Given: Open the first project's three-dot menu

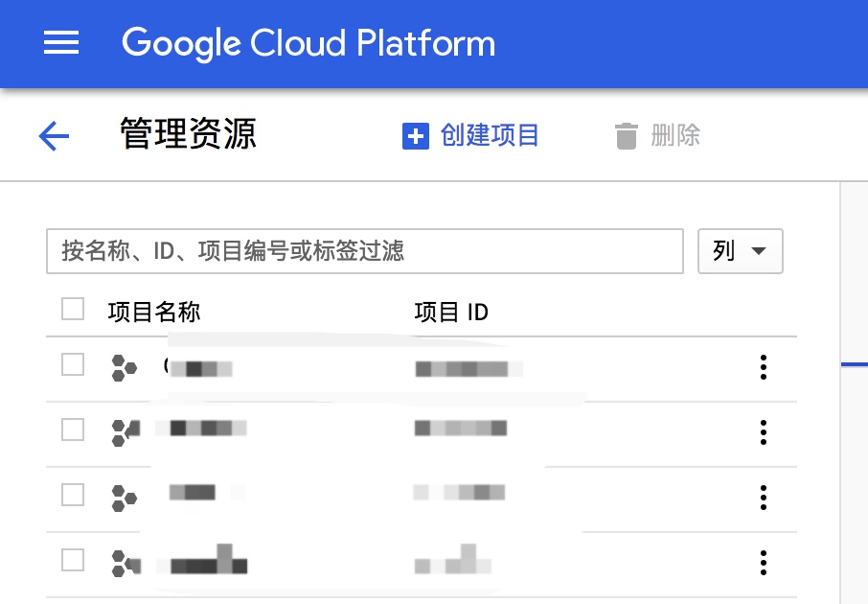Looking at the screenshot, I should [764, 367].
